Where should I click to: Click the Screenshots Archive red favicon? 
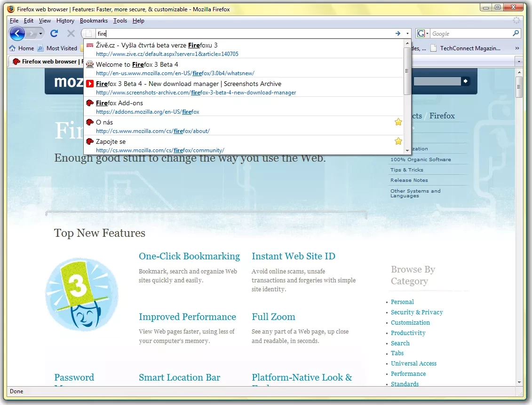pyautogui.click(x=89, y=84)
